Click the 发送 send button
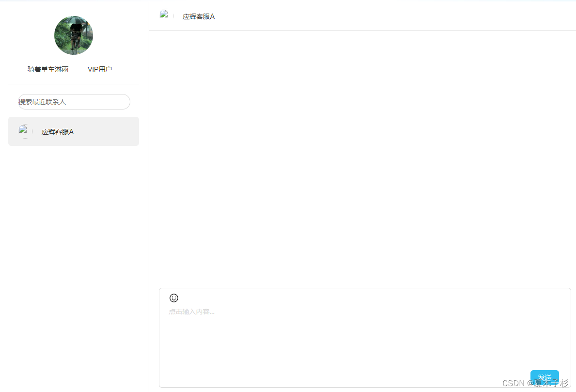Screen dimensions: 576x392 click(545, 377)
